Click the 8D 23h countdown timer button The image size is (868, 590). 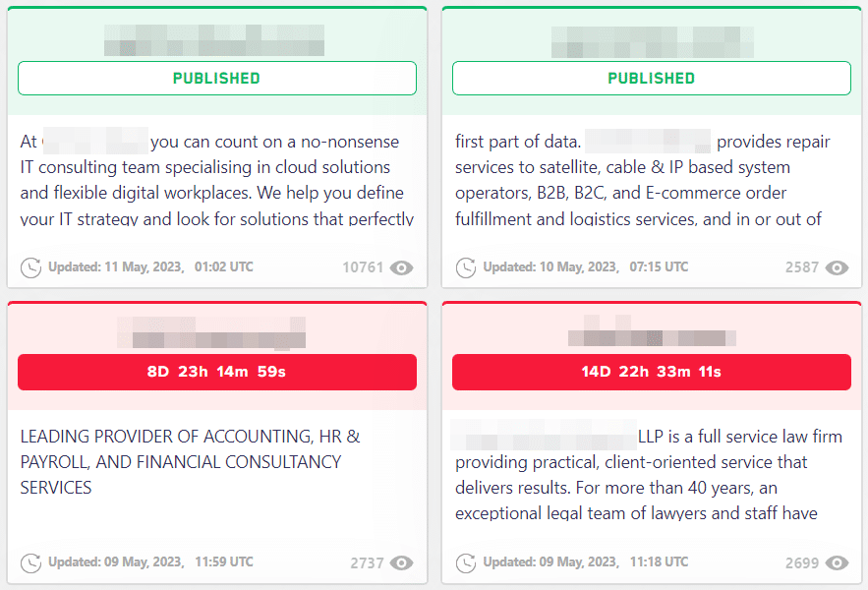point(217,372)
